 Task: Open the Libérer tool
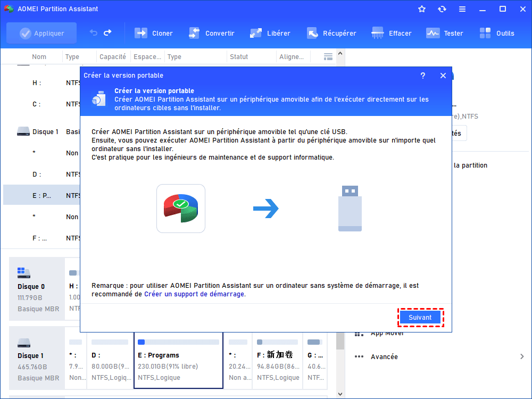270,33
